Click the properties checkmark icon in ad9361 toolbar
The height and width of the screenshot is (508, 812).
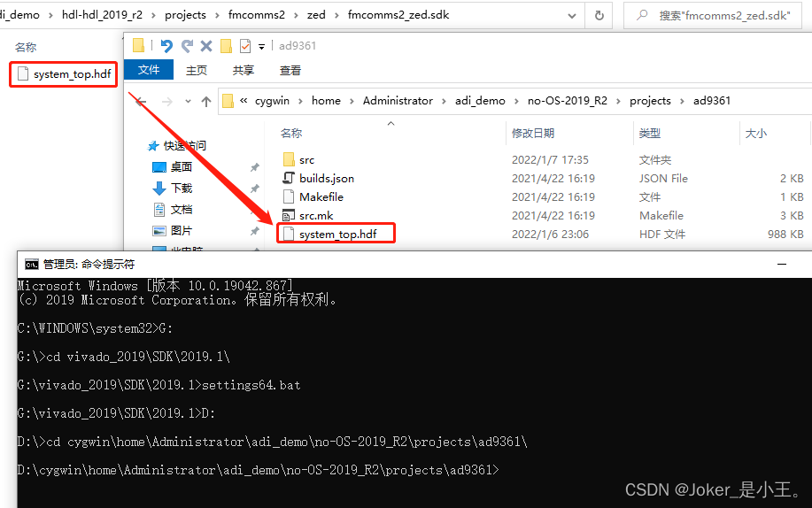pyautogui.click(x=245, y=46)
